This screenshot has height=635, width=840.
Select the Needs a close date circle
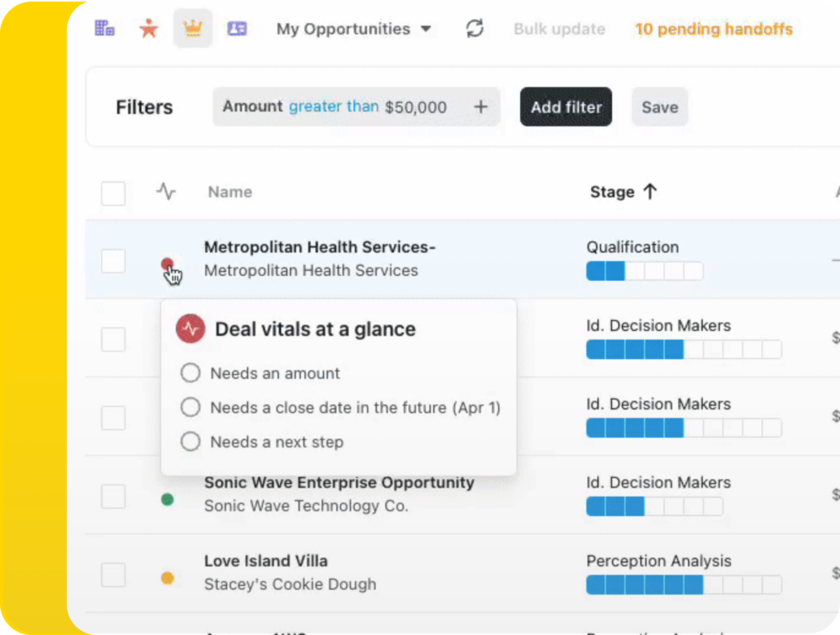click(191, 407)
